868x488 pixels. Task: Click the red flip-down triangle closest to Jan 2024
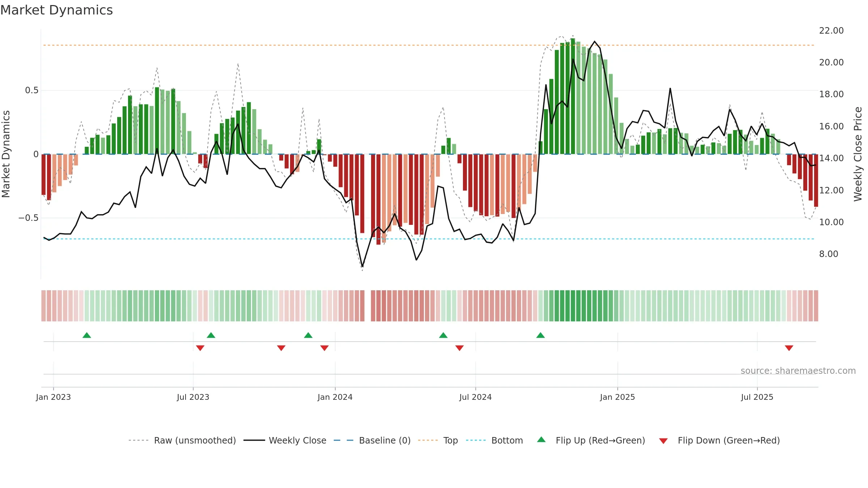click(x=324, y=348)
